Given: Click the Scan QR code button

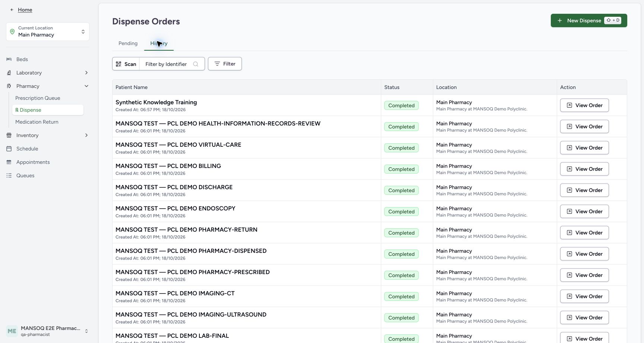Looking at the screenshot, I should point(126,64).
